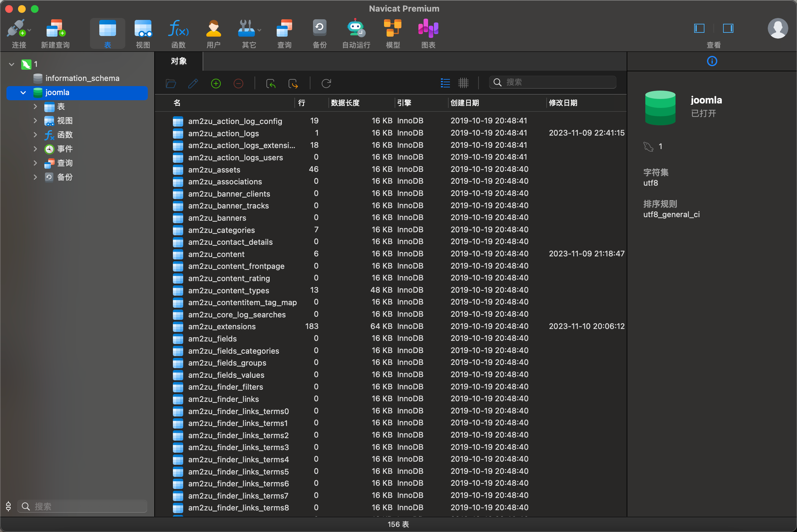The width and height of the screenshot is (797, 532).
Task: Select the am2zu_fields_groups table row
Action: [x=391, y=363]
